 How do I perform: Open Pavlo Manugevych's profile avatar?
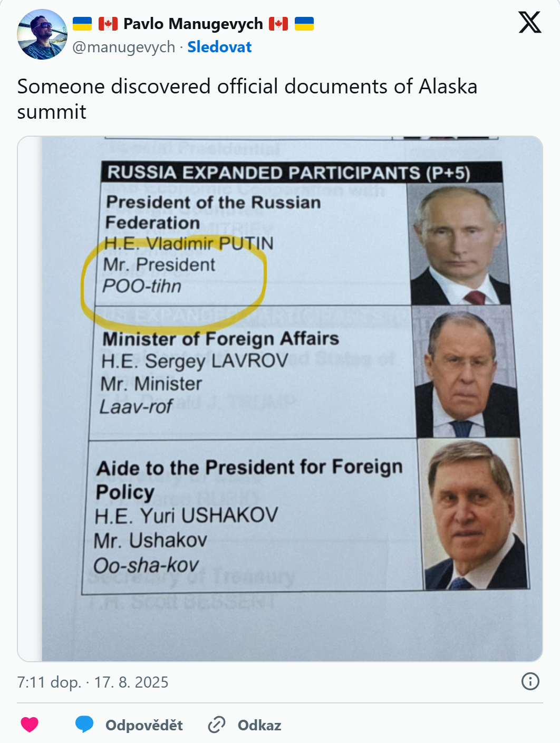[42, 34]
